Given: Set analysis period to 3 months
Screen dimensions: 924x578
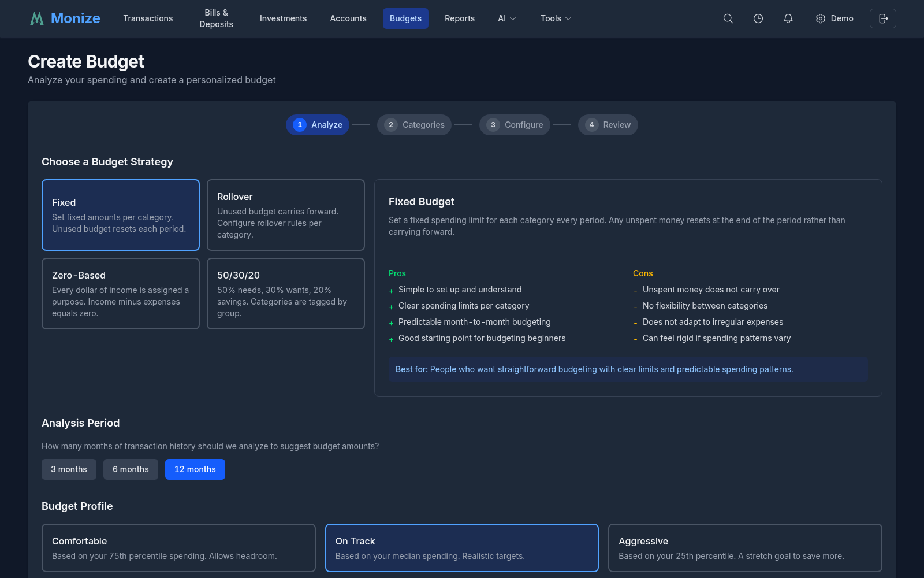Looking at the screenshot, I should pyautogui.click(x=69, y=469).
